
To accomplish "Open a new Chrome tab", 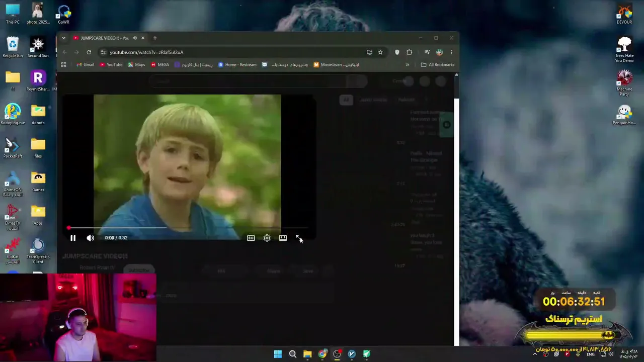I will click(155, 38).
